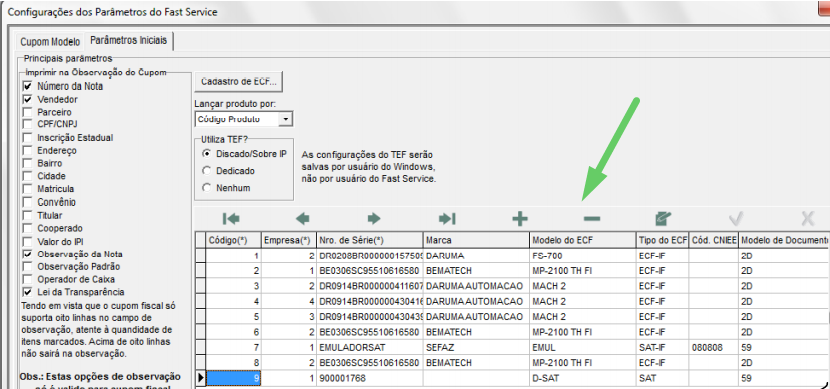Click Tipo do ECF column header
The height and width of the screenshot is (389, 830).
pyautogui.click(x=662, y=240)
